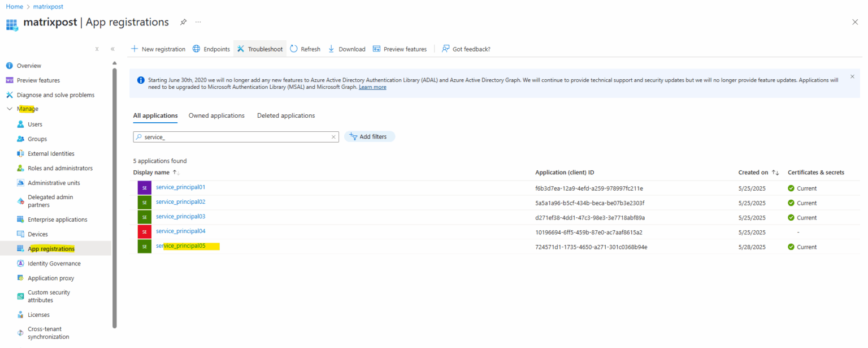
Task: Open service_principal05 registration
Action: [180, 247]
